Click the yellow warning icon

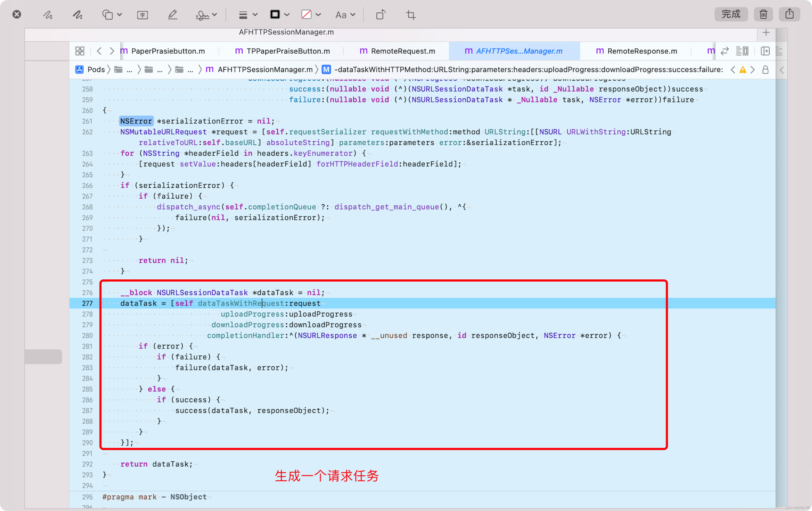pos(743,69)
